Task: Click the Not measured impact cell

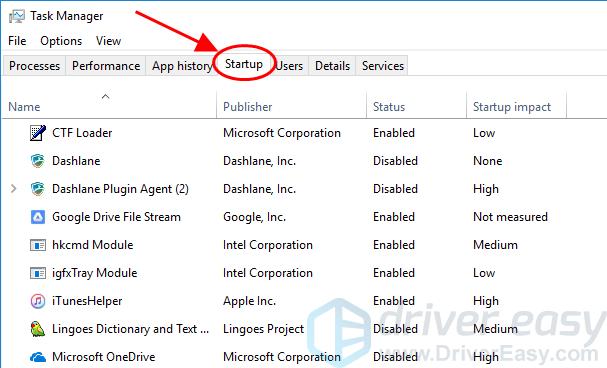Action: 510,217
